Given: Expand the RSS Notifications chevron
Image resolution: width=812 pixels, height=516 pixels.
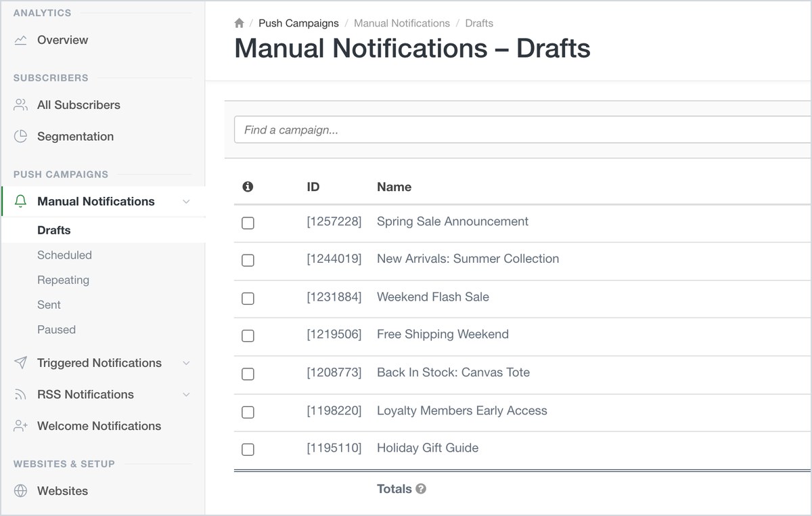Looking at the screenshot, I should 187,394.
